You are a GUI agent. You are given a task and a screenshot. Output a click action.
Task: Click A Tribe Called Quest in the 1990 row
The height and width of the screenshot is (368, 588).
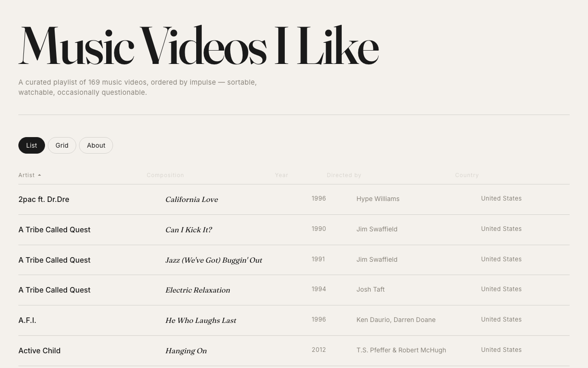(54, 230)
